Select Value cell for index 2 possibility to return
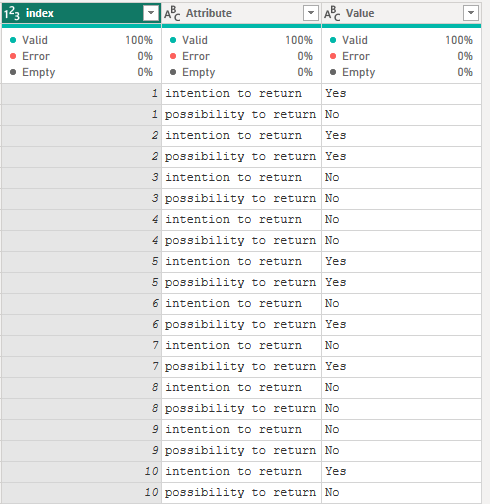The height and width of the screenshot is (504, 490). click(401, 157)
